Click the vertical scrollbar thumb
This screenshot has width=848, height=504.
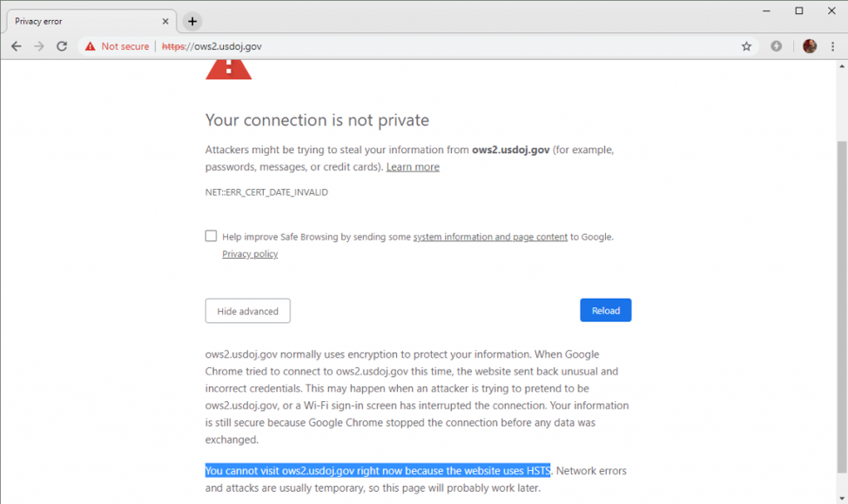[x=842, y=307]
